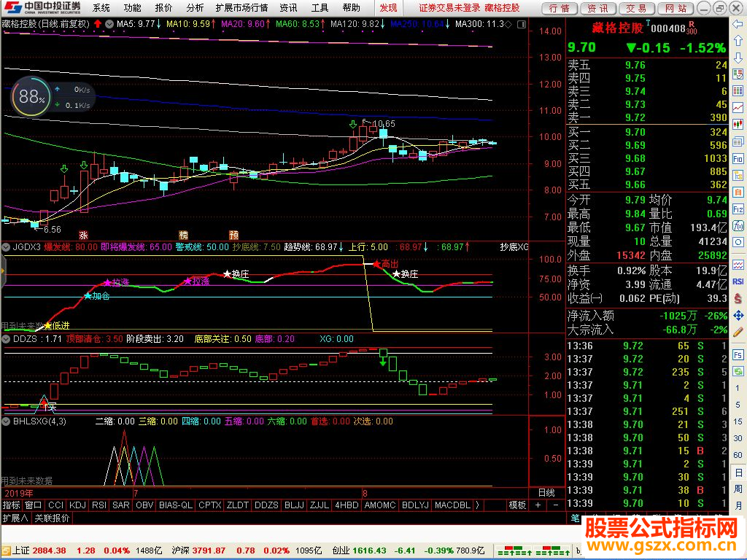Open the orange document report icon

click(738, 192)
